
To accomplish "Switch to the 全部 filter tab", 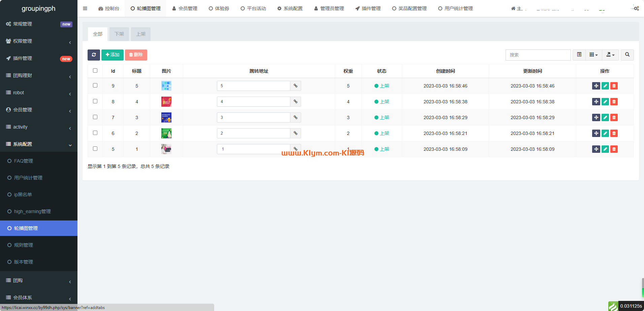I will click(x=98, y=34).
